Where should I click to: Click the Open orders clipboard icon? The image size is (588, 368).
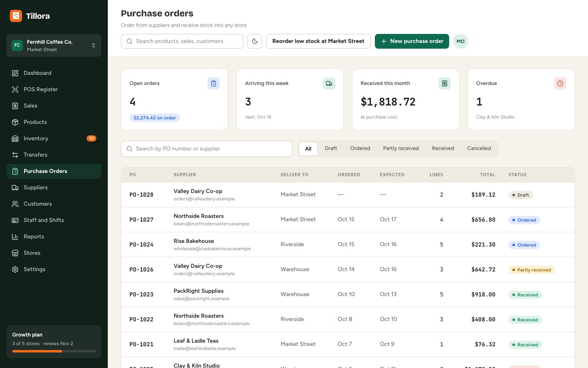point(214,83)
